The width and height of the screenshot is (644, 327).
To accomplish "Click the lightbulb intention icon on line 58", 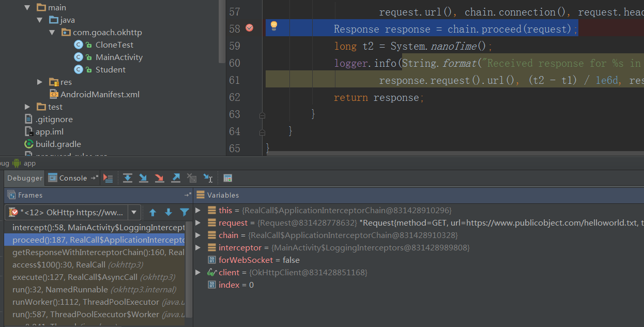I will tap(274, 26).
